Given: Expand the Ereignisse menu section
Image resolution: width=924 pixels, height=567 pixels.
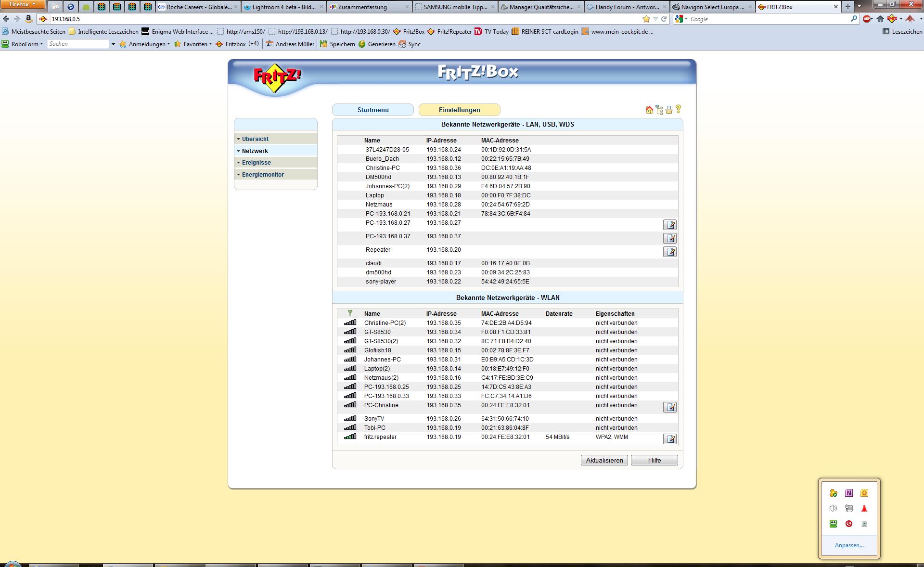Looking at the screenshot, I should 276,163.
